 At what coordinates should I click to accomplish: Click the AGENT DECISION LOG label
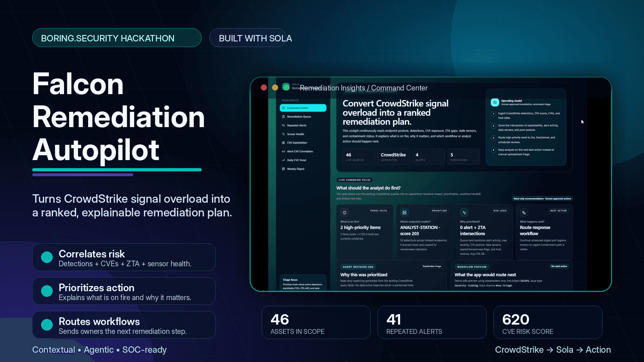(358, 267)
